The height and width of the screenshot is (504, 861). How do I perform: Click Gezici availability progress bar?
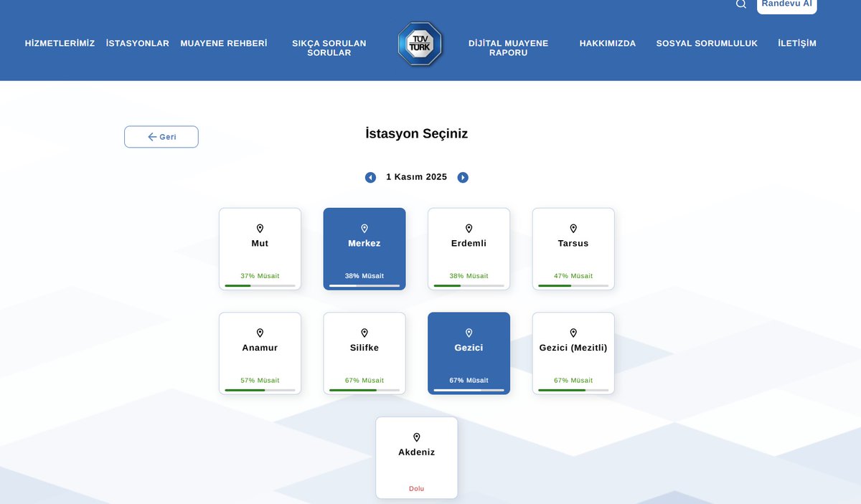tap(469, 390)
